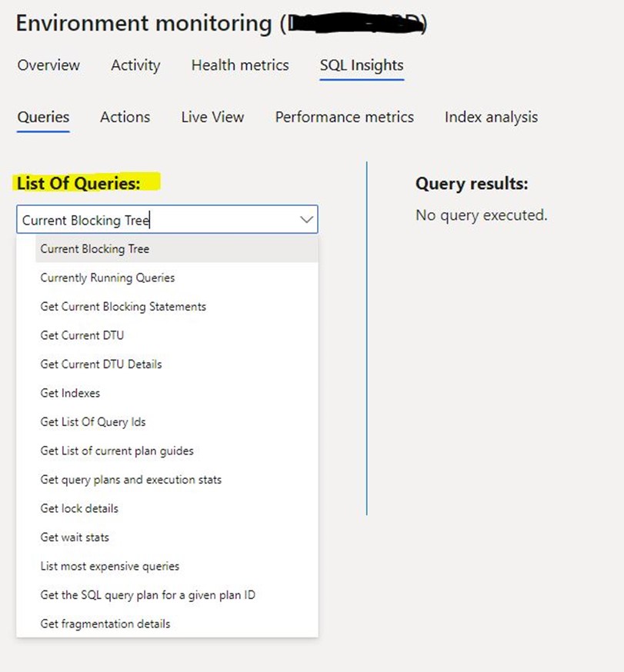The width and height of the screenshot is (624, 672).
Task: Select Get Current Blocking Statements option
Action: [x=177, y=307]
